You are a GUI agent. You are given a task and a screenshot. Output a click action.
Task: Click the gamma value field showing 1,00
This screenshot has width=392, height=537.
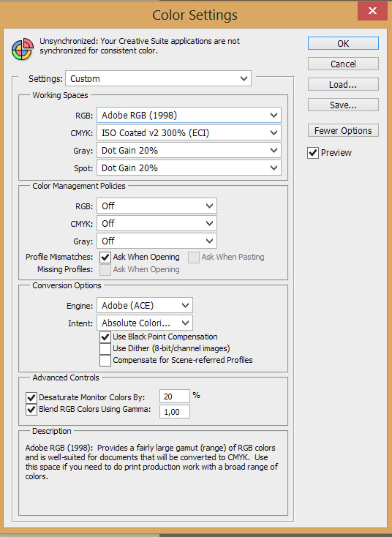click(175, 412)
